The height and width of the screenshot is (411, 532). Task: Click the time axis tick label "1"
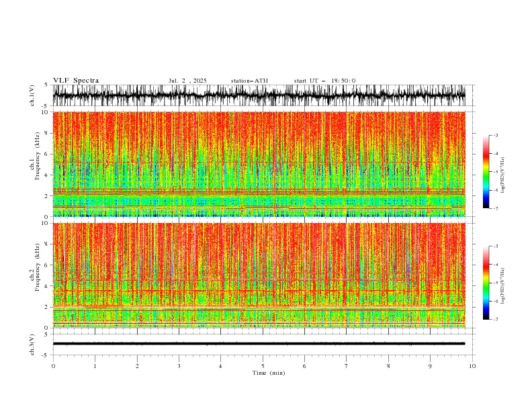tap(95, 366)
